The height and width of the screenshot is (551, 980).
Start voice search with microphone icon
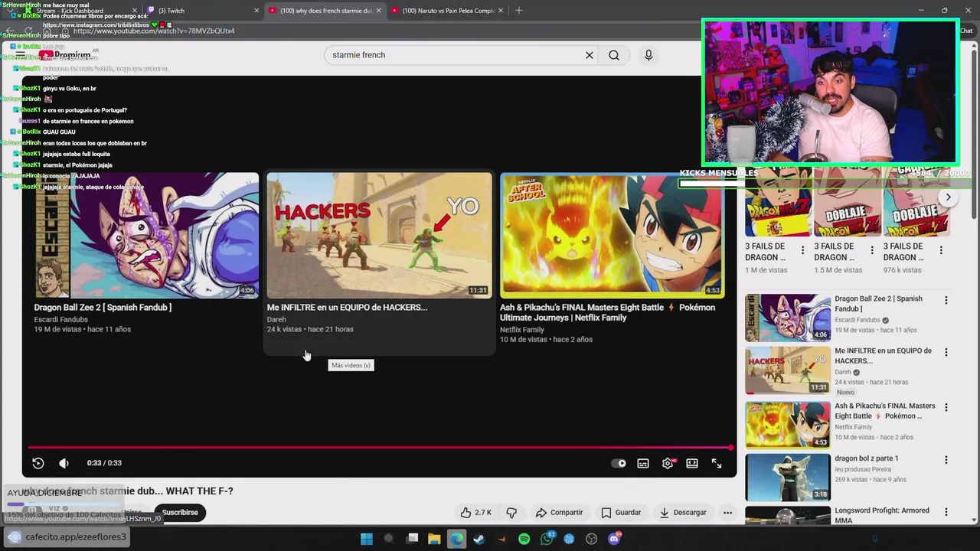tap(648, 55)
